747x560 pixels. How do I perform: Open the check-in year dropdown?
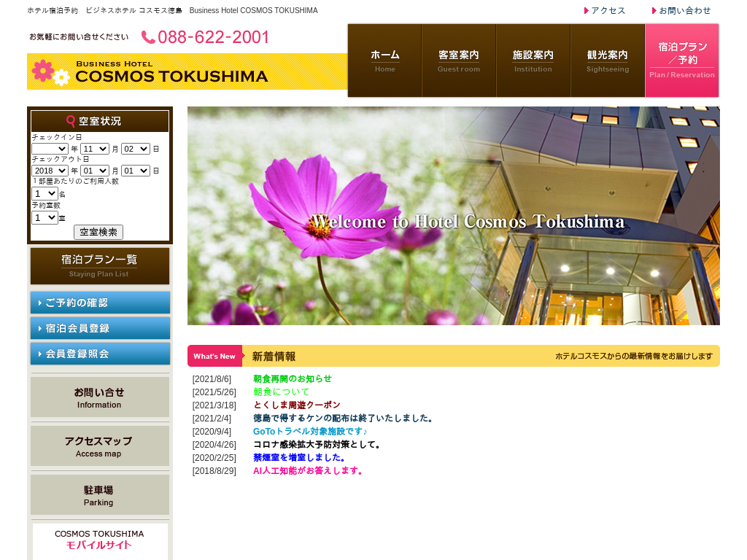click(x=50, y=149)
